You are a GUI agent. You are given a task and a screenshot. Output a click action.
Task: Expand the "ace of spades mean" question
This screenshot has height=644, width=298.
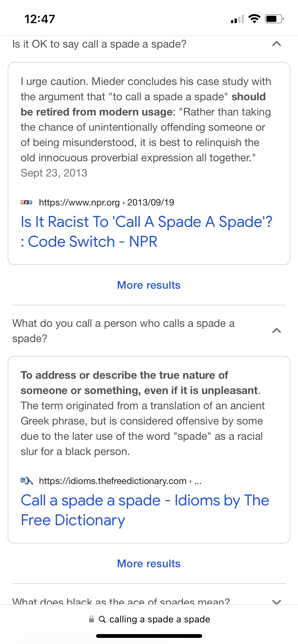pyautogui.click(x=276, y=602)
